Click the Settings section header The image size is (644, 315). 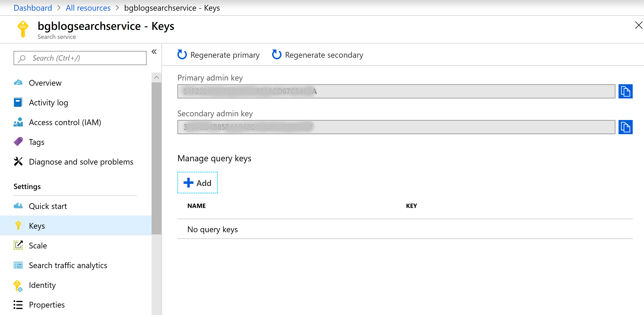27,186
